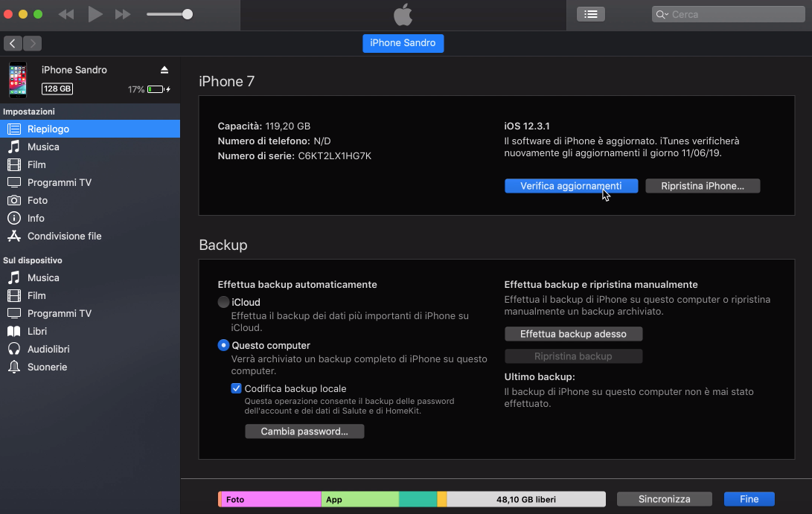The width and height of the screenshot is (812, 514).
Task: Click Effettua backup adesso button
Action: (x=573, y=334)
